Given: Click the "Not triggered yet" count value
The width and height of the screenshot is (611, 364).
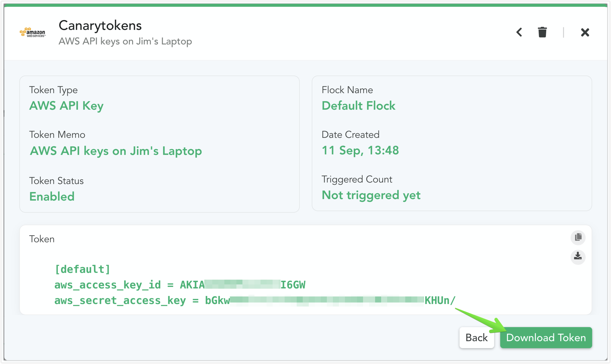Looking at the screenshot, I should (x=371, y=195).
